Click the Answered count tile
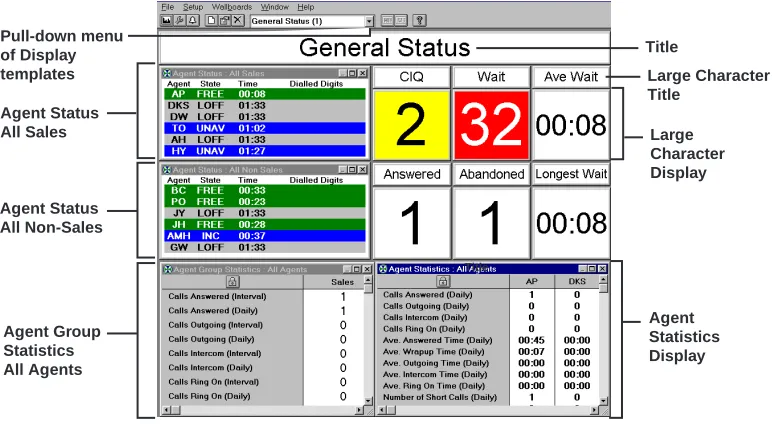Viewport: 772px width, 428px height. (x=412, y=223)
